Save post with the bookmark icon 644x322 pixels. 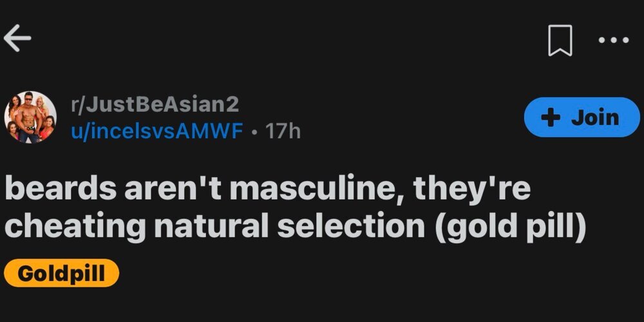click(x=560, y=40)
